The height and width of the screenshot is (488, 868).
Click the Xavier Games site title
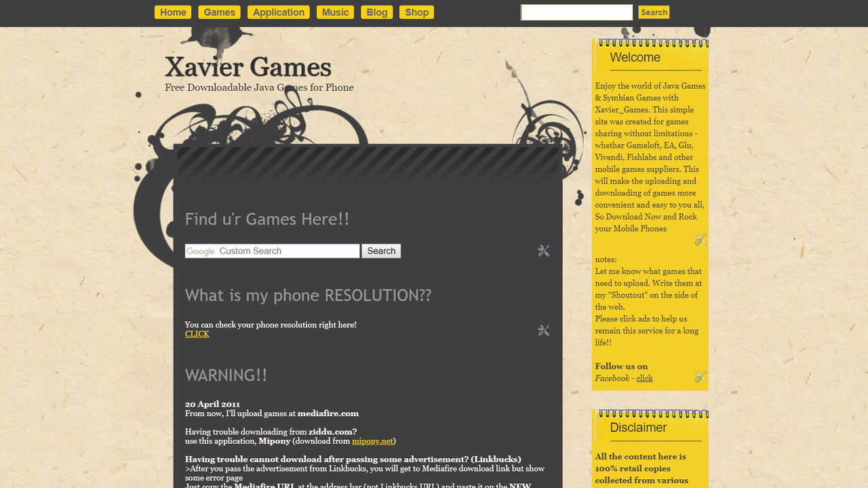coord(248,67)
